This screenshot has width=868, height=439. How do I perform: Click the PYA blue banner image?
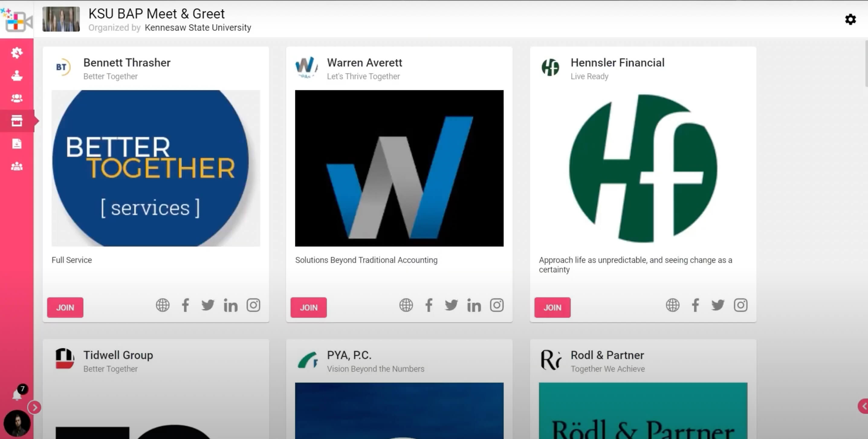(399, 411)
